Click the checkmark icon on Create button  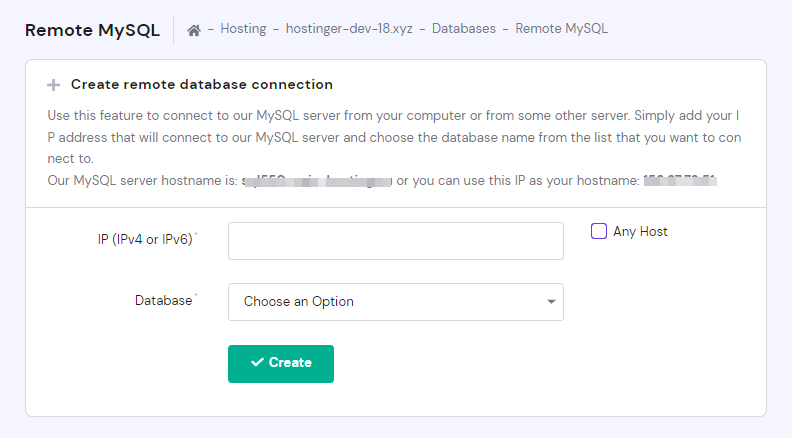click(x=257, y=363)
